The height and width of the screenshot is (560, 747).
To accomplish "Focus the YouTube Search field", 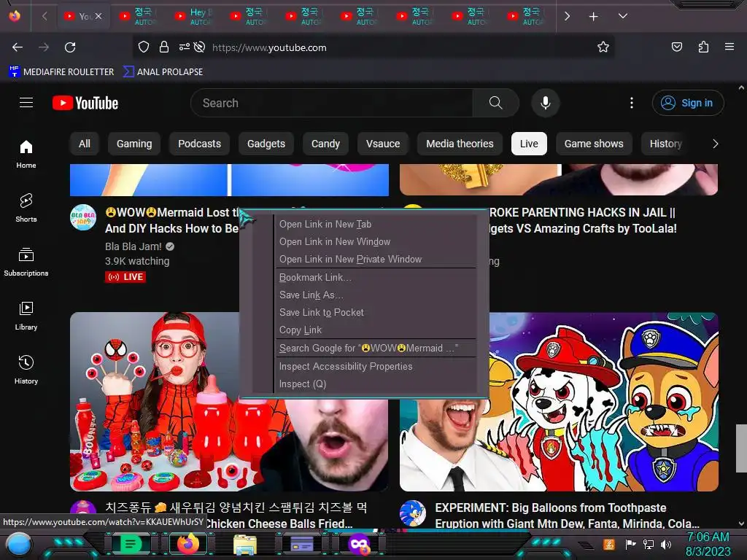I will click(331, 103).
